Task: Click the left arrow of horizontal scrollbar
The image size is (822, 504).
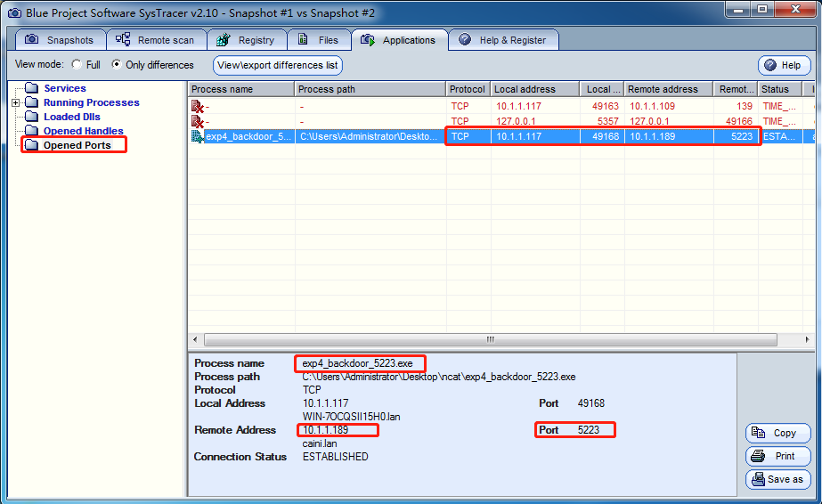Action: pyautogui.click(x=195, y=339)
